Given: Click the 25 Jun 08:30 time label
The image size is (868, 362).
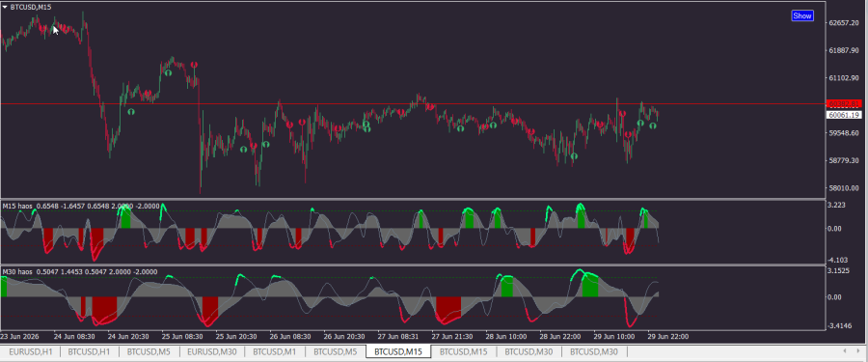Looking at the screenshot, I should [x=182, y=337].
